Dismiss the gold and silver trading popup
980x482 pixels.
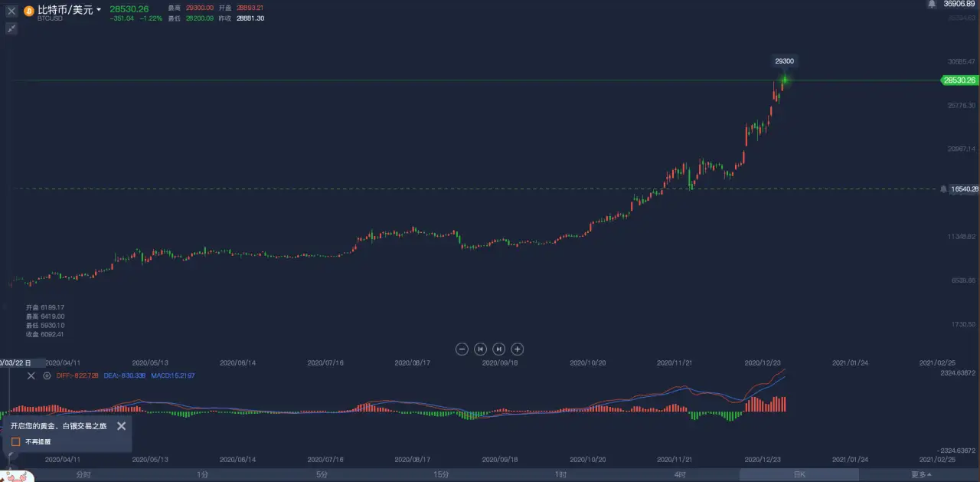click(121, 426)
